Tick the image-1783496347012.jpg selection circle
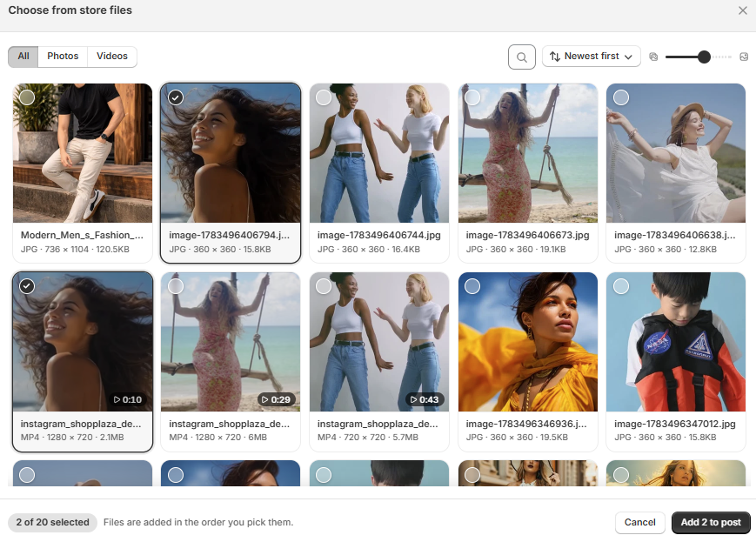756x542 pixels. pyautogui.click(x=620, y=286)
